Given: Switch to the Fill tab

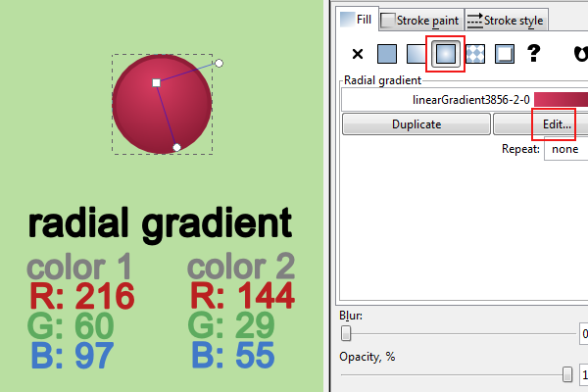Looking at the screenshot, I should (x=357, y=20).
